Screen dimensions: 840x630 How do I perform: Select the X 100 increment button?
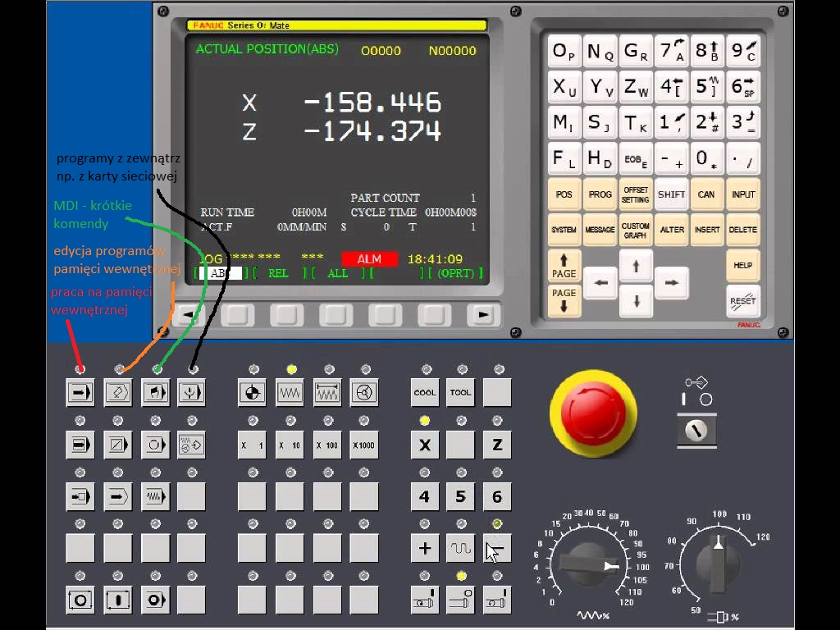(327, 445)
